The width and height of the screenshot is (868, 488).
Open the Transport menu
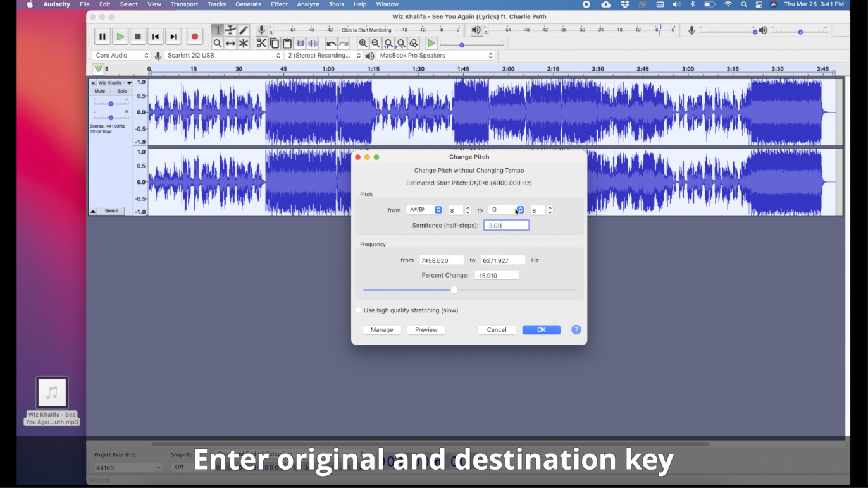[x=184, y=4]
